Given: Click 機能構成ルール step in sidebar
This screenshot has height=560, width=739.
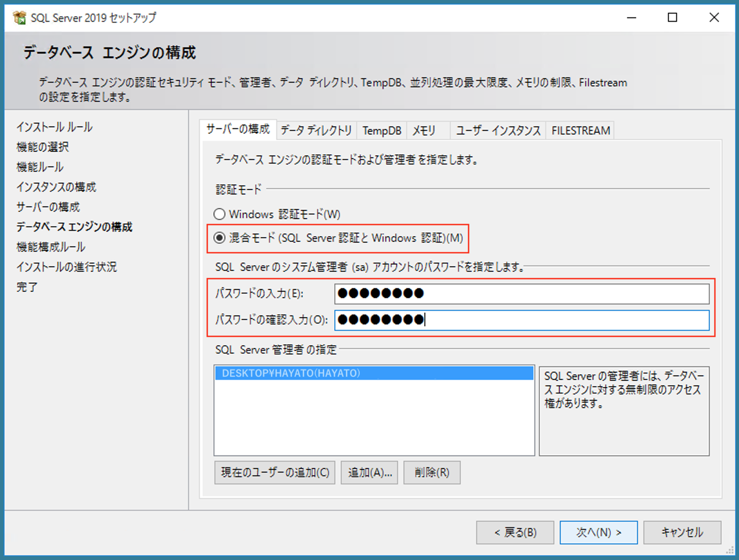Looking at the screenshot, I should (x=51, y=247).
